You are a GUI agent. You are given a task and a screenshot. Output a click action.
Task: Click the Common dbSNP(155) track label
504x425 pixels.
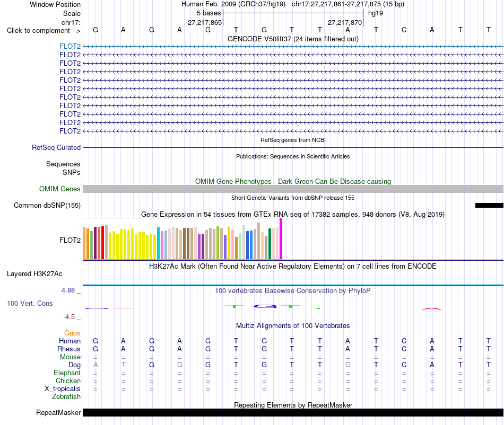point(47,206)
